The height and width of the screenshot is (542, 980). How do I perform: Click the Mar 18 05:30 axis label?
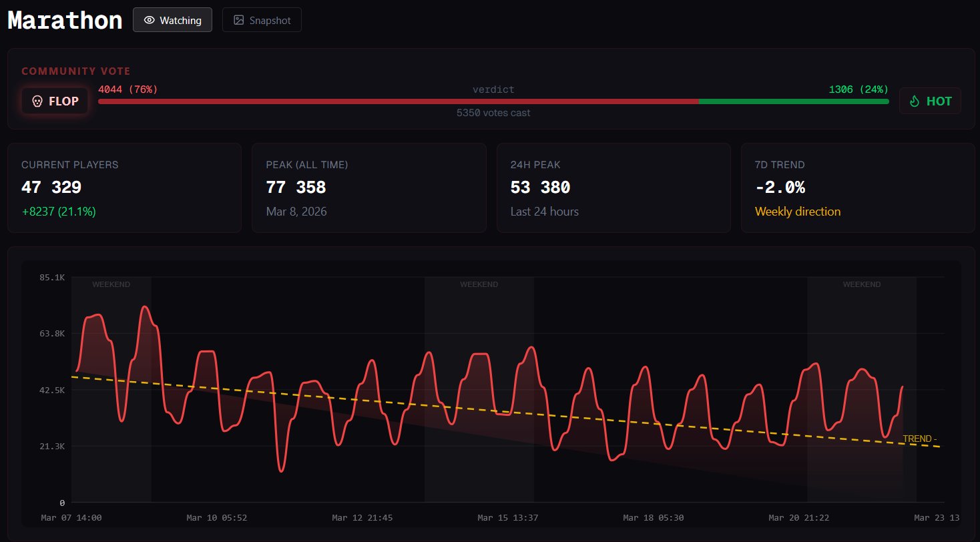654,518
